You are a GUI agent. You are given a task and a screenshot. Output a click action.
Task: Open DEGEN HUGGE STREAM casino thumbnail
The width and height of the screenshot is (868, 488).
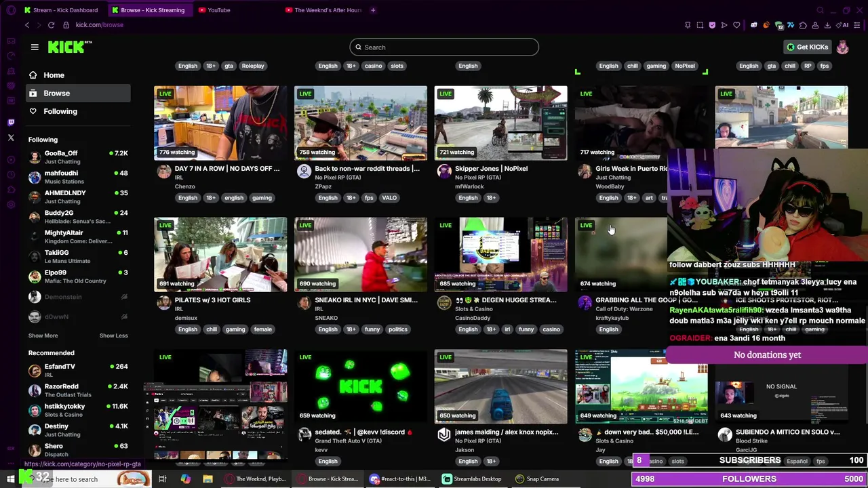pos(500,254)
